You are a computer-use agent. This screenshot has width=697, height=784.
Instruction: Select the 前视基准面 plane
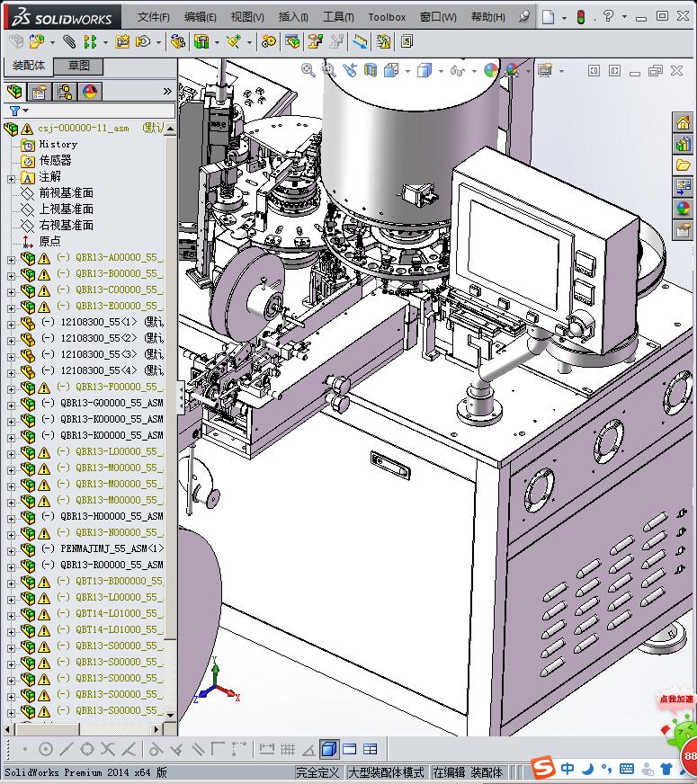[x=66, y=192]
